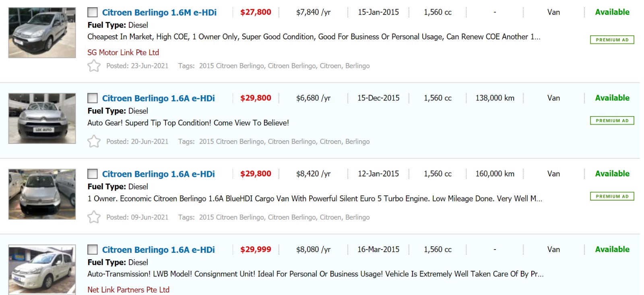The width and height of the screenshot is (644, 295).
Task: Click favorite star on 20-Jun-2021 listing
Action: pos(94,141)
